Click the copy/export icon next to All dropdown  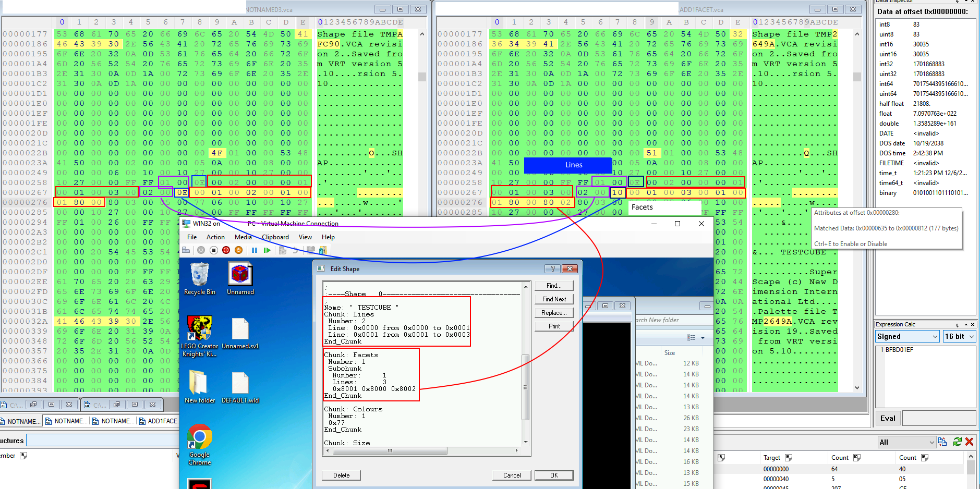click(x=942, y=442)
